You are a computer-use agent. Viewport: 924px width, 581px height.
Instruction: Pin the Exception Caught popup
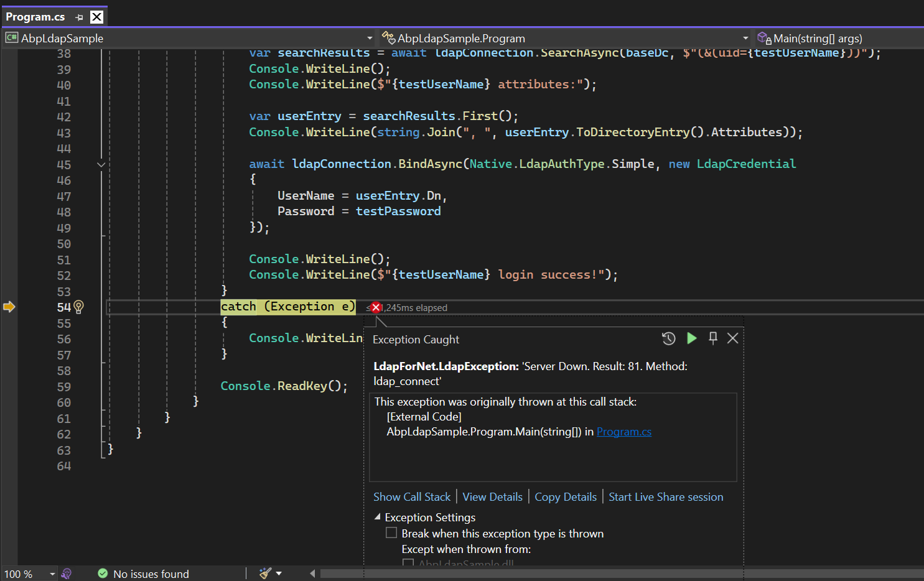(x=713, y=338)
